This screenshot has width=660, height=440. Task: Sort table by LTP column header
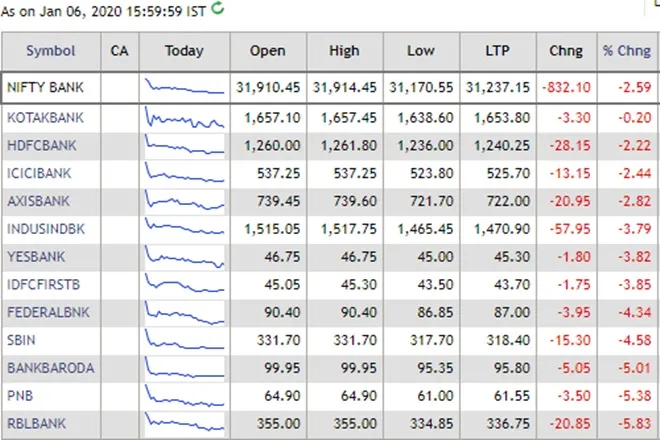click(498, 51)
